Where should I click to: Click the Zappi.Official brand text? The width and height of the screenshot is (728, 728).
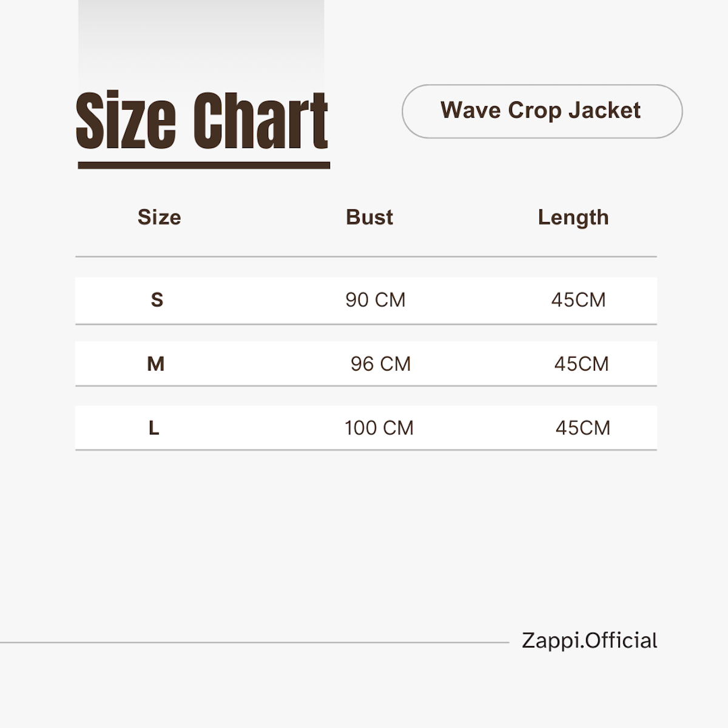[x=590, y=641]
